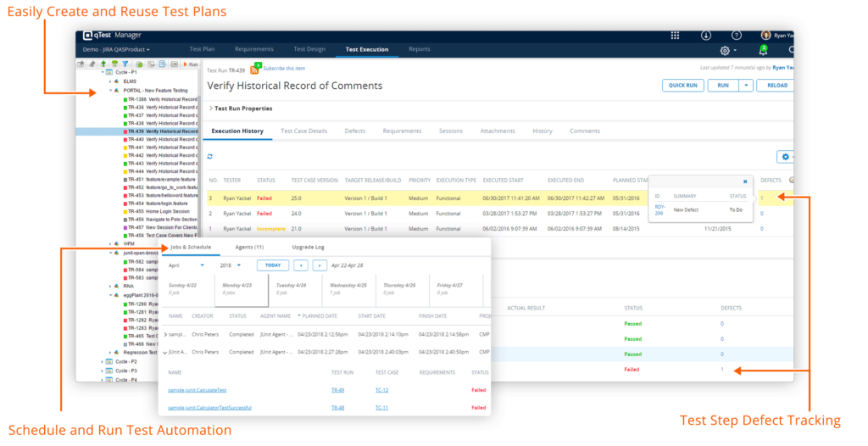Click the PORTAL suite icon in tree
Image resolution: width=868 pixels, height=446 pixels.
(x=117, y=91)
